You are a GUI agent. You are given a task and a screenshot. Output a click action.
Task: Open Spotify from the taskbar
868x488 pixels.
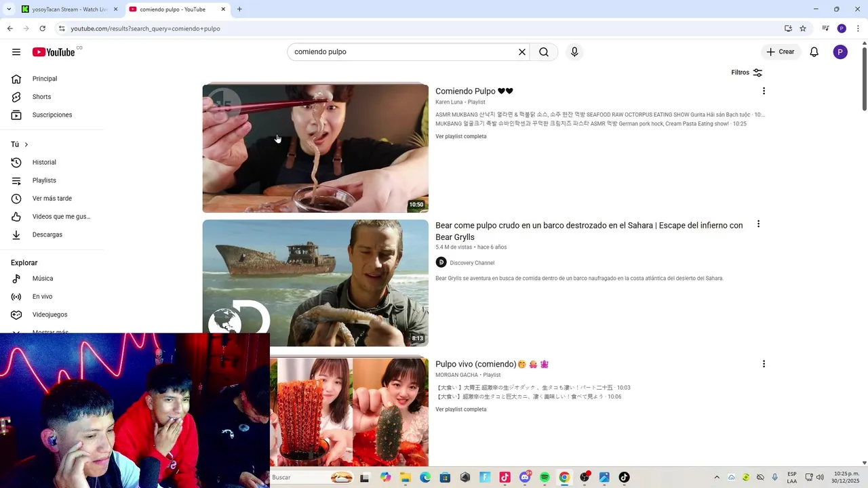pyautogui.click(x=545, y=477)
